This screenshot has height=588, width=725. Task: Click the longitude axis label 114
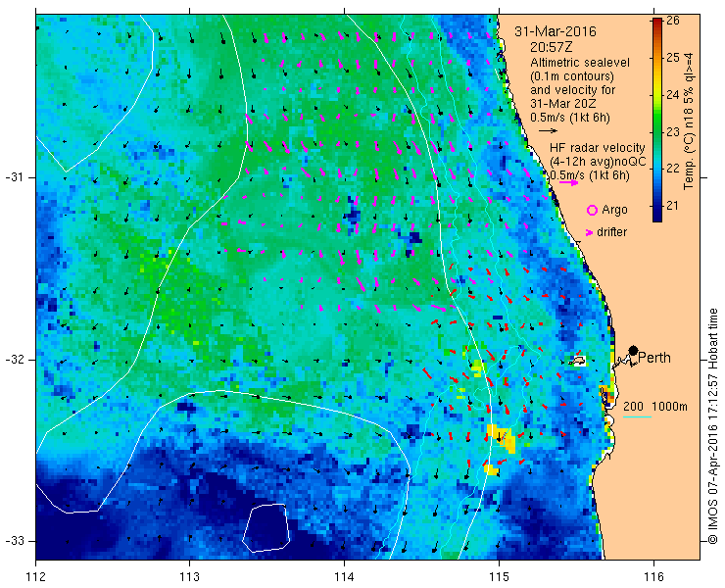344,577
